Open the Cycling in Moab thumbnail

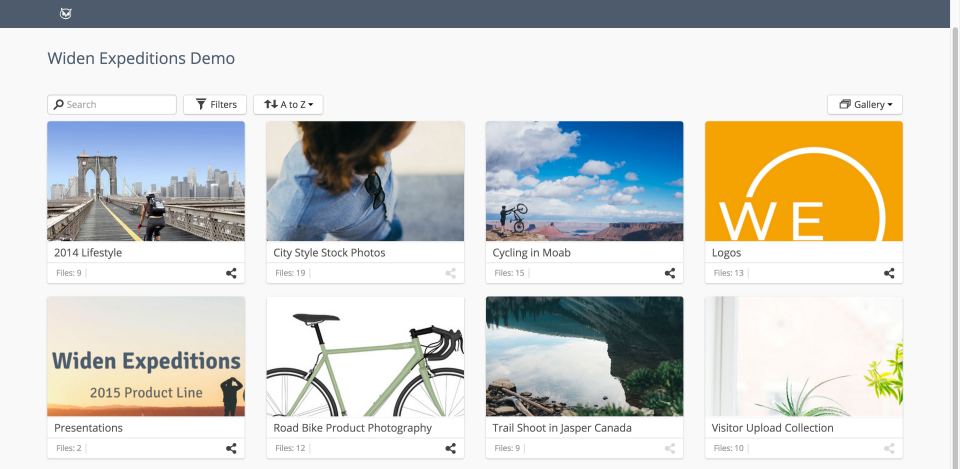584,181
